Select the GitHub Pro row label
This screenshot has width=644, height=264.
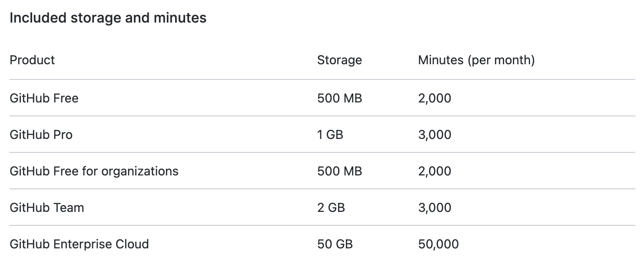(41, 135)
